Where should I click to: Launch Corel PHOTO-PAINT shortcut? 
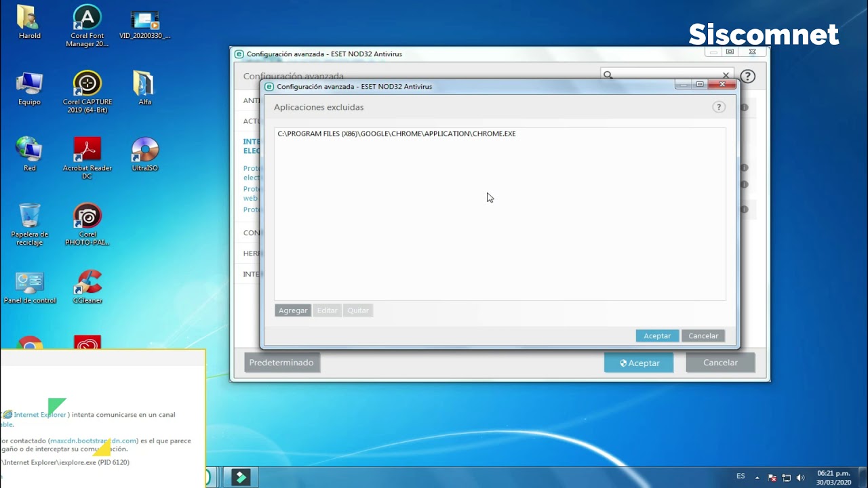tap(87, 224)
